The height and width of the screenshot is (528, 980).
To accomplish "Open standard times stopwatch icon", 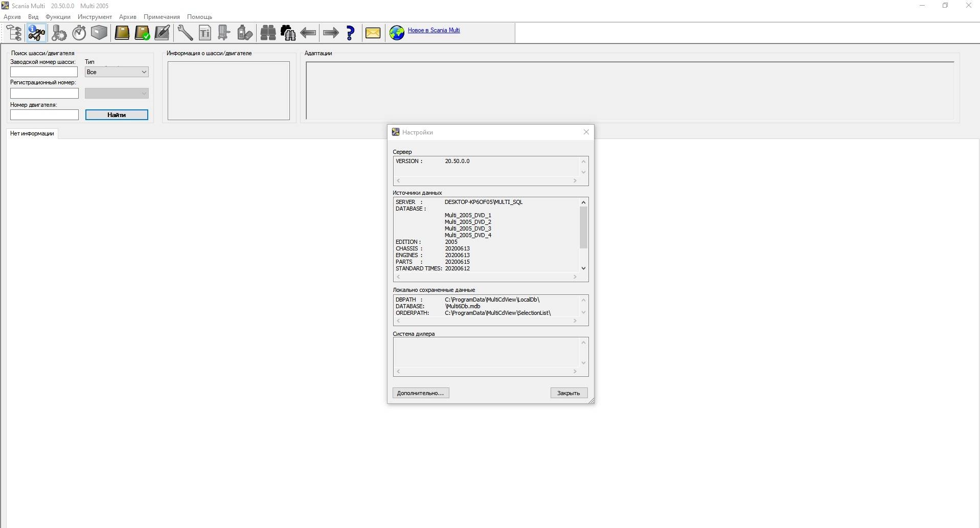I will pos(79,33).
